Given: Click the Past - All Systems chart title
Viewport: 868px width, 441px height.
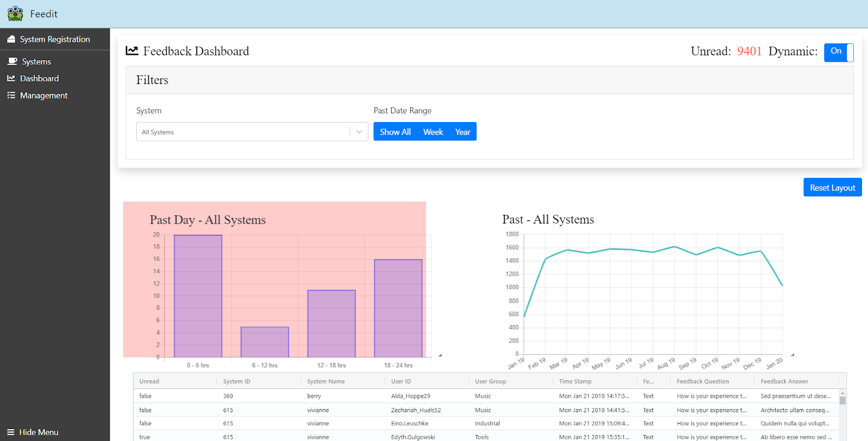Looking at the screenshot, I should tap(548, 219).
